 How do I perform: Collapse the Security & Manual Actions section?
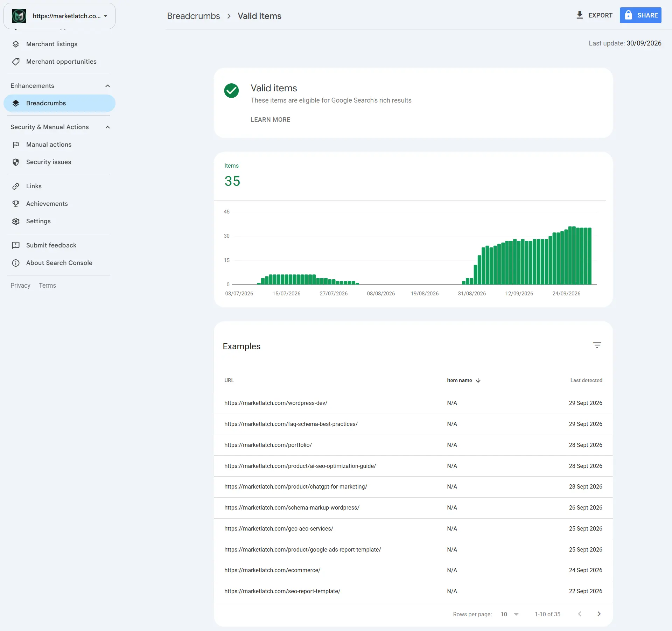(x=107, y=127)
